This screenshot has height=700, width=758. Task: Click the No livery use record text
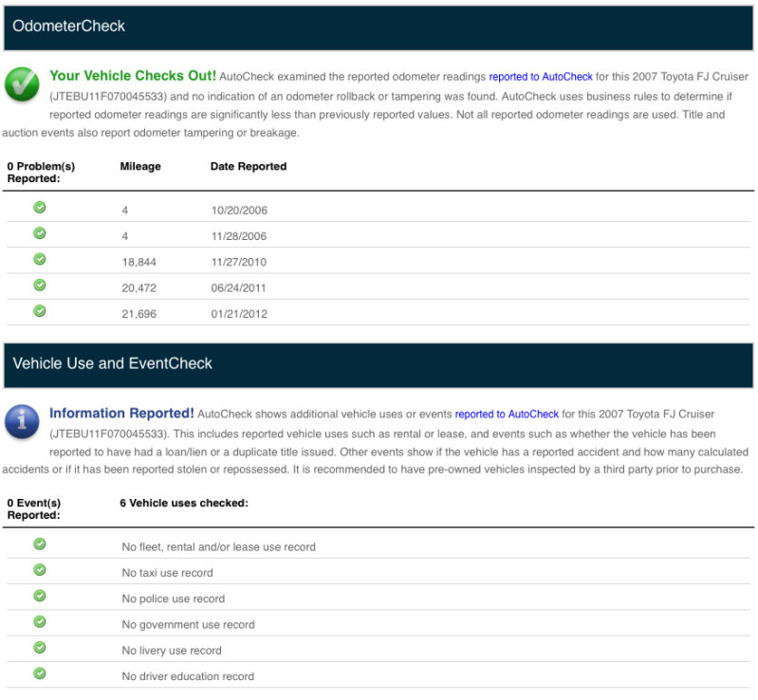pyautogui.click(x=172, y=651)
